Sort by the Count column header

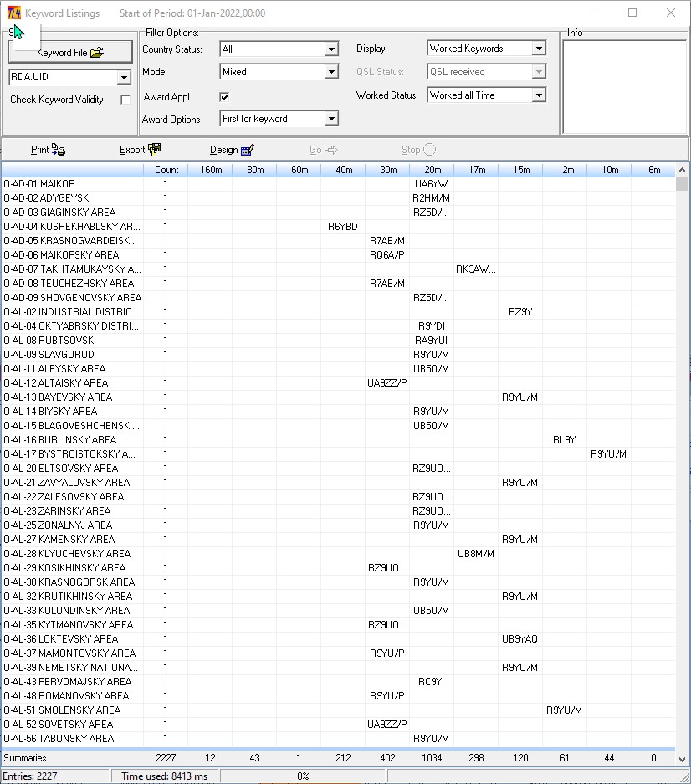[x=166, y=170]
